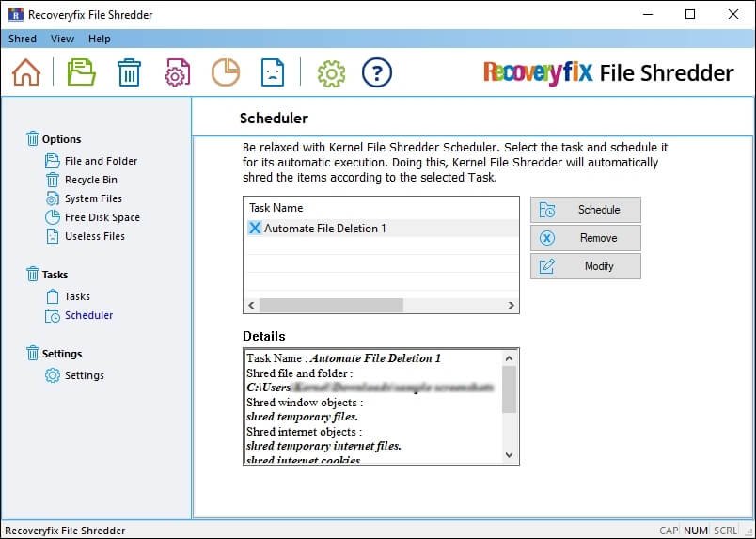Click 'shred temporary internet files.' text
The width and height of the screenshot is (756, 539).
click(x=323, y=446)
